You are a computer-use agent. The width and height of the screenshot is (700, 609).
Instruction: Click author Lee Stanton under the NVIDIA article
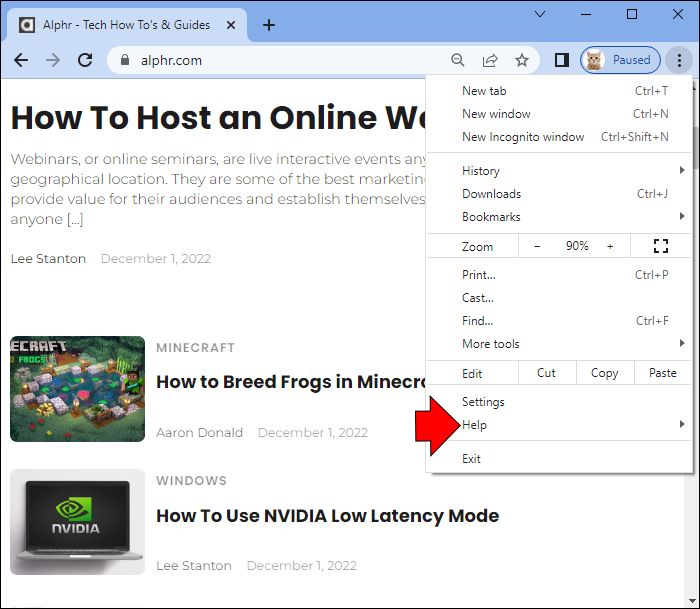194,566
